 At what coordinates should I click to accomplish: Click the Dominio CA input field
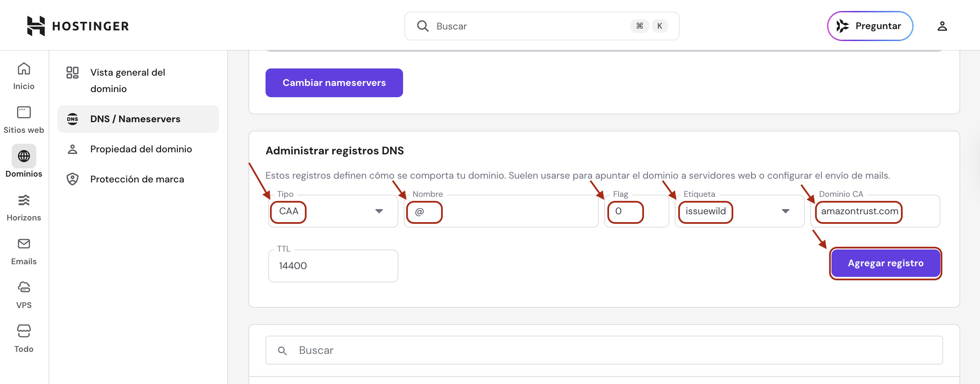pos(875,212)
